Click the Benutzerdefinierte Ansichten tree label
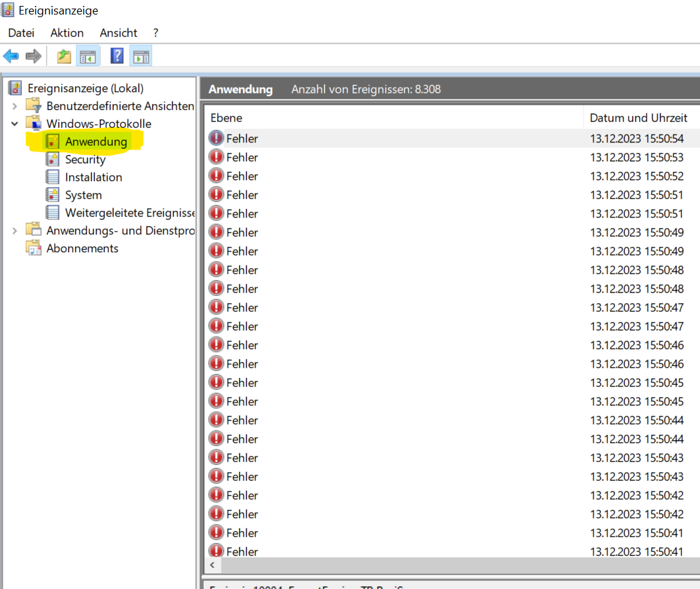Screen dimensions: 700x589 coord(120,106)
